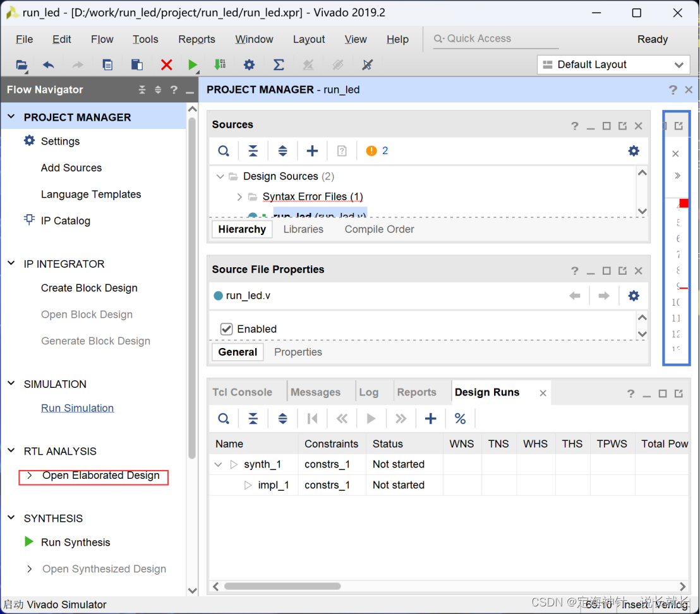Image resolution: width=700 pixels, height=614 pixels.
Task: Click the Paste icon in the toolbar
Action: click(x=137, y=65)
